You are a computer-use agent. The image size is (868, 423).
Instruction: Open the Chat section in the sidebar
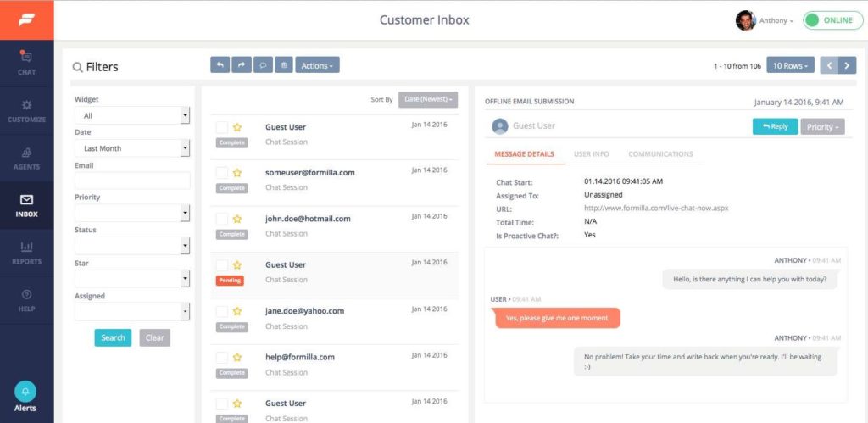(26, 63)
